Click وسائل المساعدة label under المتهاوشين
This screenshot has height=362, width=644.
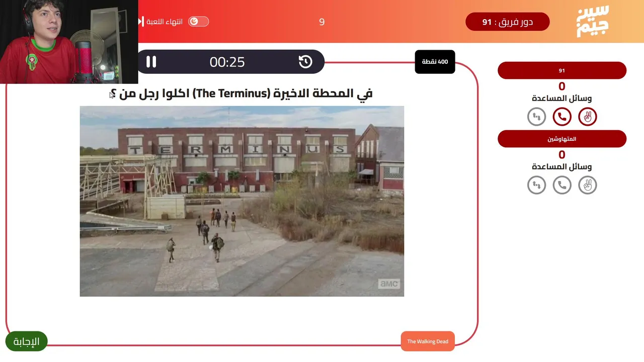coord(562,167)
